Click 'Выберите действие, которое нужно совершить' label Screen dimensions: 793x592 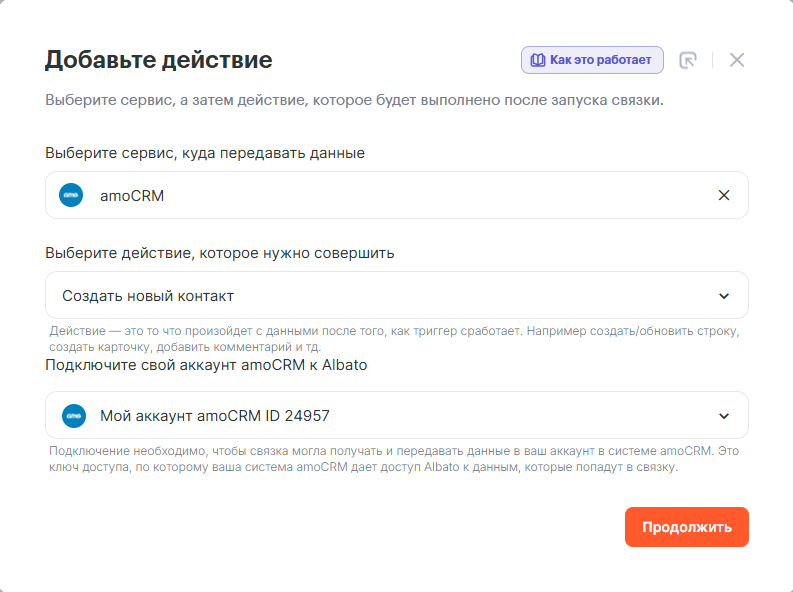[219, 253]
